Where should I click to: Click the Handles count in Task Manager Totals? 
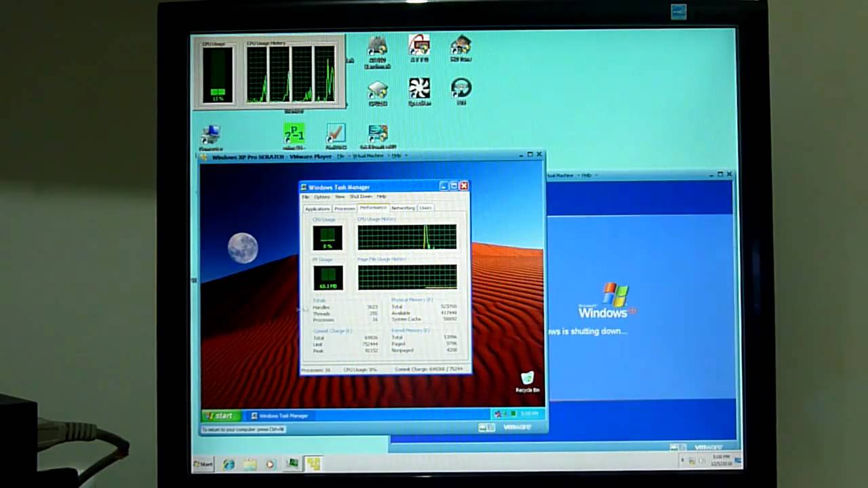point(372,308)
